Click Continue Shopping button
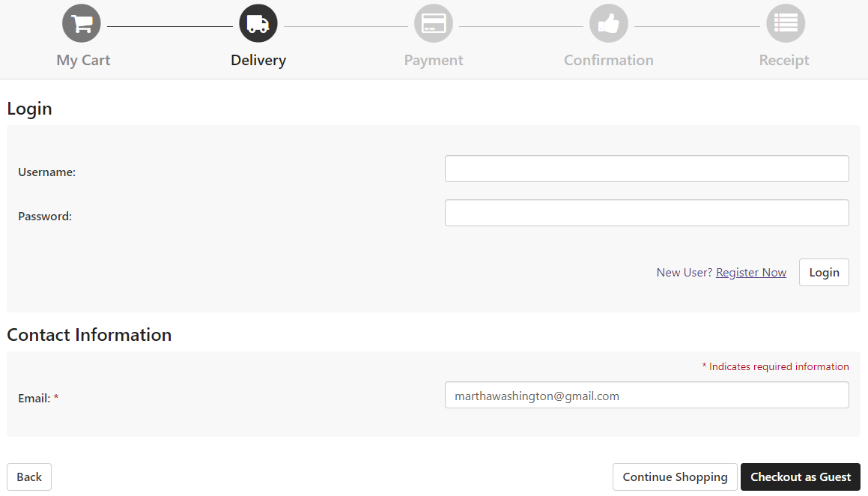The height and width of the screenshot is (496, 868). pyautogui.click(x=675, y=477)
